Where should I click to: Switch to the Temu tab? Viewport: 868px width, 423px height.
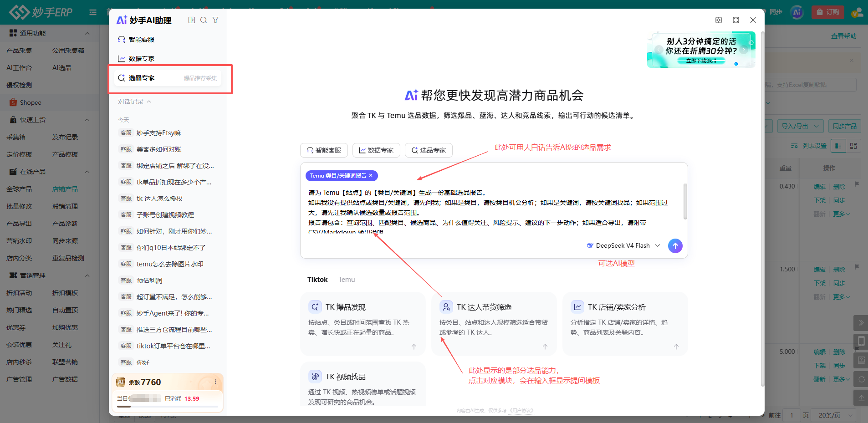tap(347, 280)
